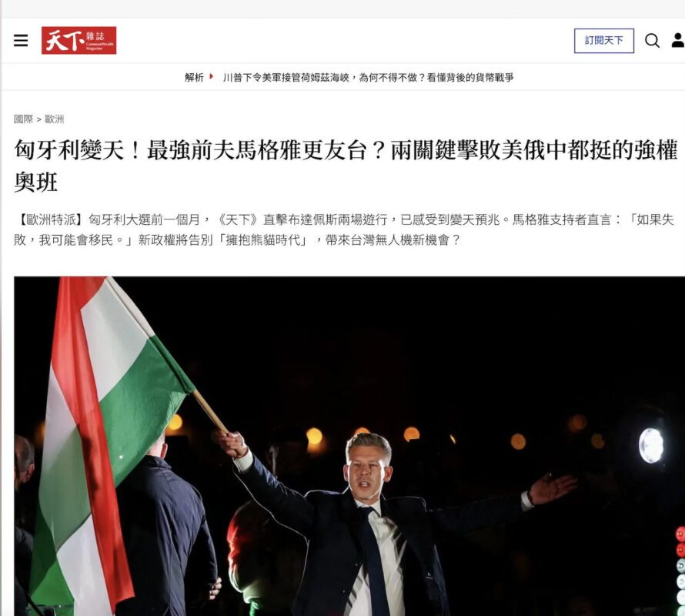Click the top red light at photo edge

pyautogui.click(x=680, y=534)
